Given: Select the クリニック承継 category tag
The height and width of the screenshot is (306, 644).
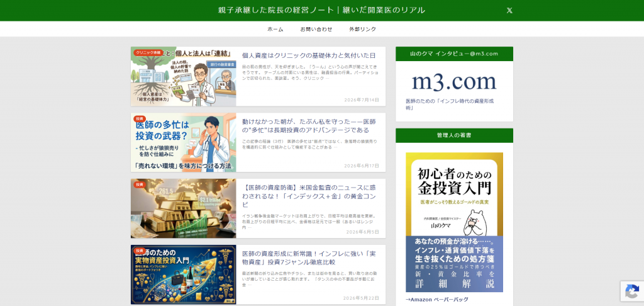Looking at the screenshot, I should point(148,52).
